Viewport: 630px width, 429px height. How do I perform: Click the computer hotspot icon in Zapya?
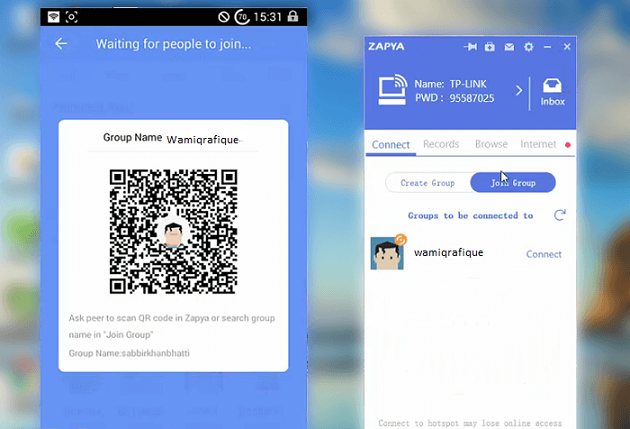click(393, 89)
